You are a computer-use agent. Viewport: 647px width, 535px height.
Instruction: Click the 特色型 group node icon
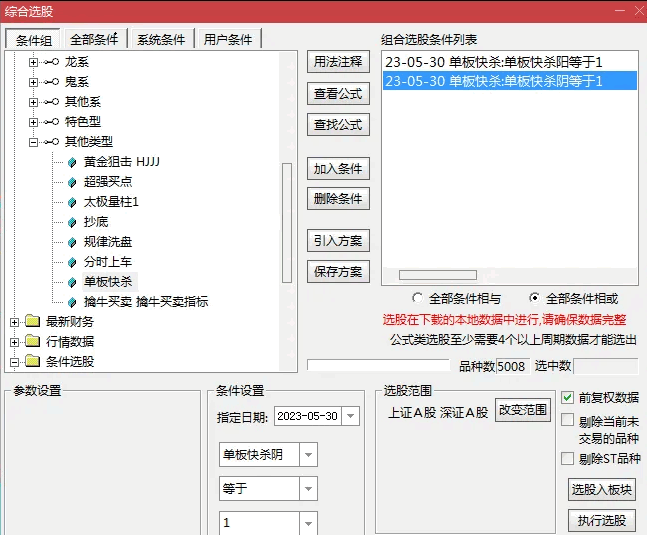52,122
